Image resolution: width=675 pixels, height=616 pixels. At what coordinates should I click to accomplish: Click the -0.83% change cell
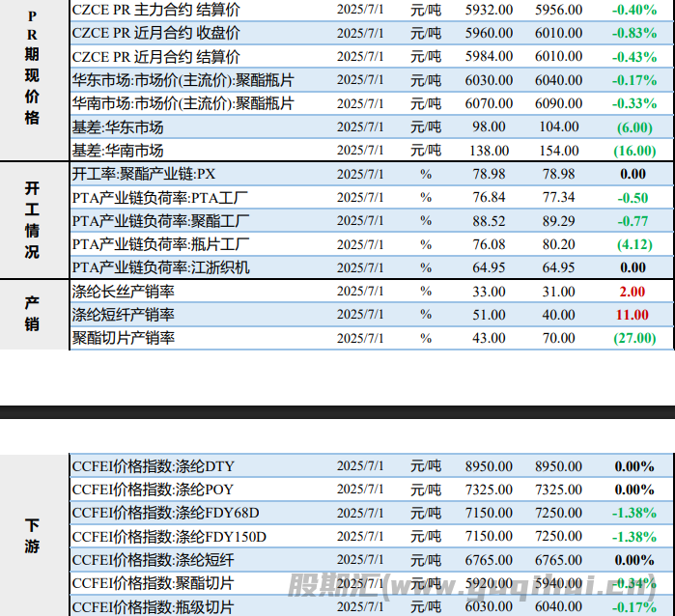tap(633, 33)
